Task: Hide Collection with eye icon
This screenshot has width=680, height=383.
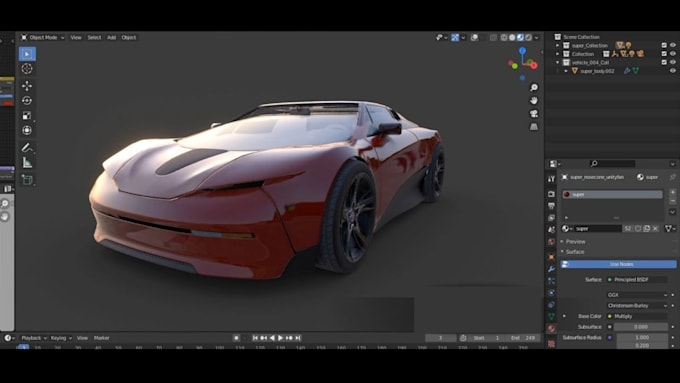Action: coord(673,54)
